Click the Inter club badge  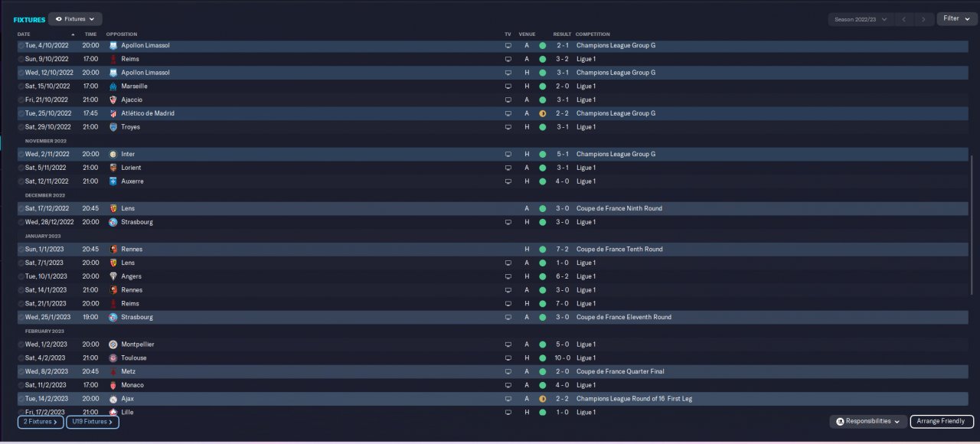tap(113, 154)
